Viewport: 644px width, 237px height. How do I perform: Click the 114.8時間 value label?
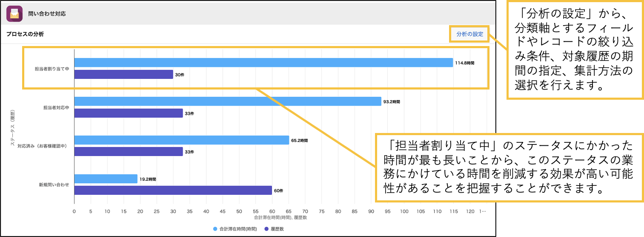point(464,63)
